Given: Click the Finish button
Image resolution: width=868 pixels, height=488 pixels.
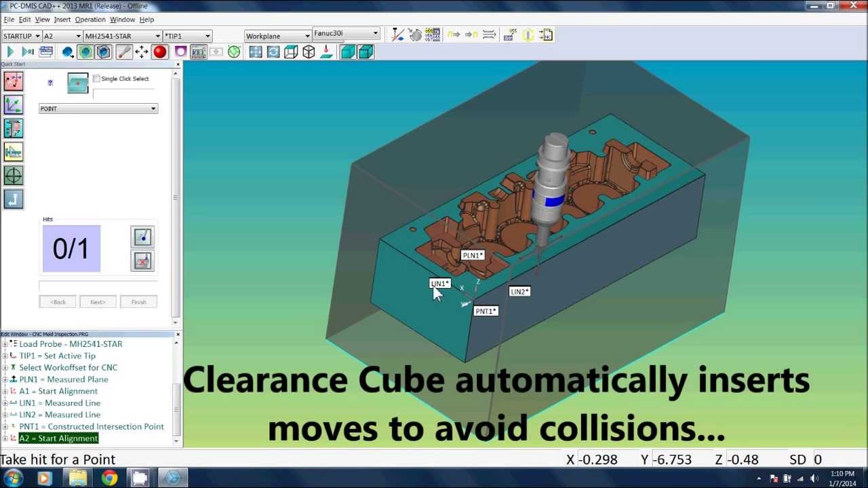Looking at the screenshot, I should [x=138, y=302].
